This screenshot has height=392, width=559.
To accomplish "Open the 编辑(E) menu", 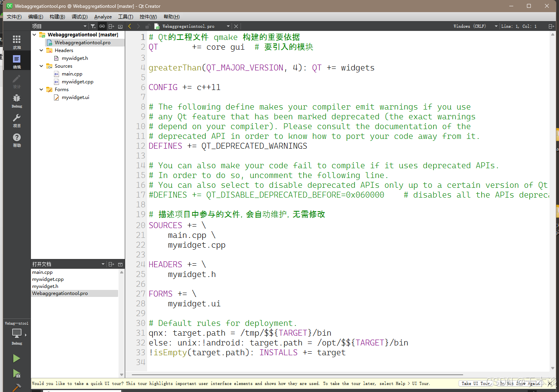I will [x=36, y=16].
